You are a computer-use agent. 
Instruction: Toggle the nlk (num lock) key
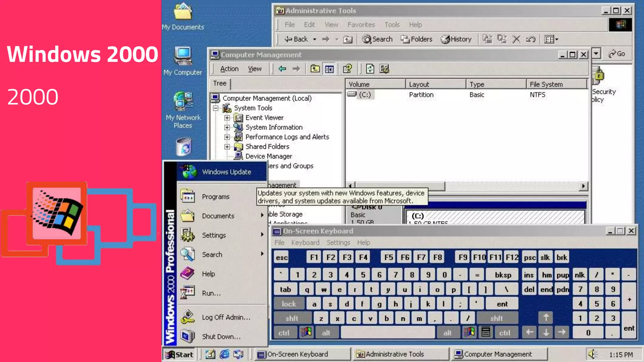[580, 275]
